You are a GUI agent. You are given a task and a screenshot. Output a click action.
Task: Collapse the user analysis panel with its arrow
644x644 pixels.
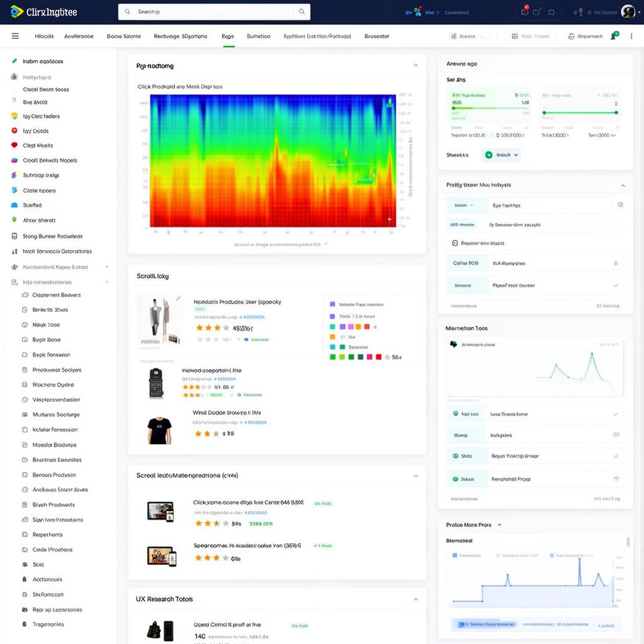click(x=623, y=185)
